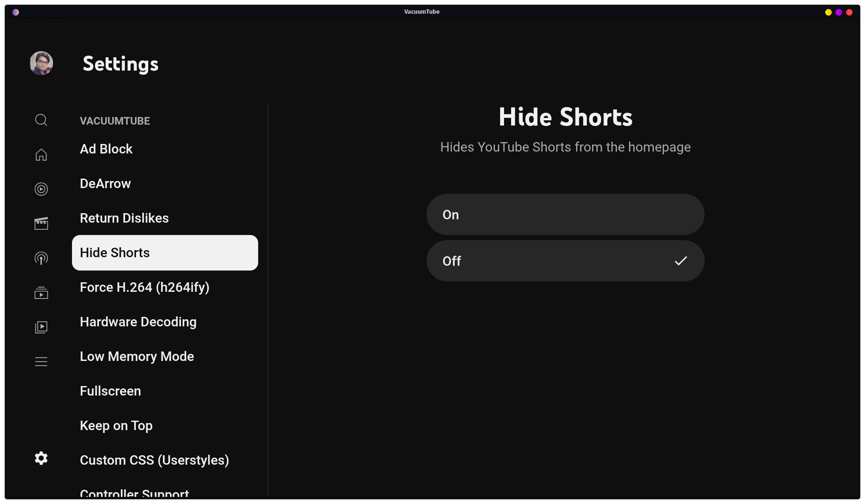The width and height of the screenshot is (865, 504).
Task: Open the Library play-square icon
Action: [41, 327]
